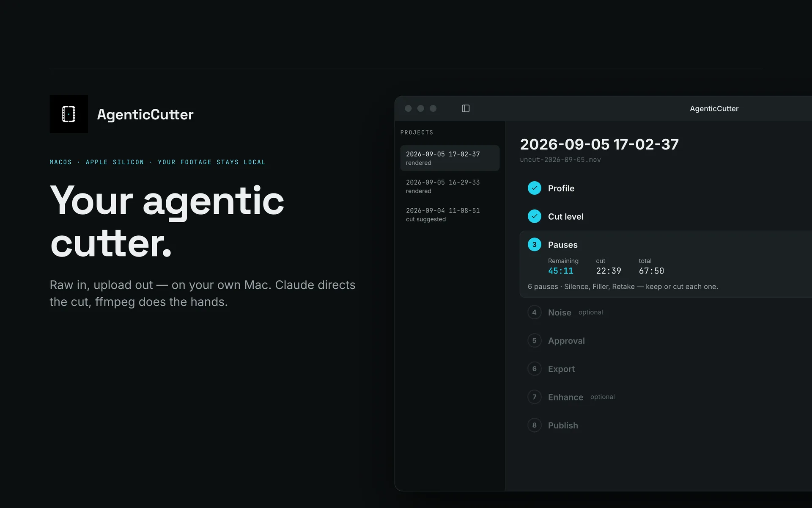Click the AgenticCutter film-frame logo icon
The height and width of the screenshot is (508, 812).
click(69, 114)
